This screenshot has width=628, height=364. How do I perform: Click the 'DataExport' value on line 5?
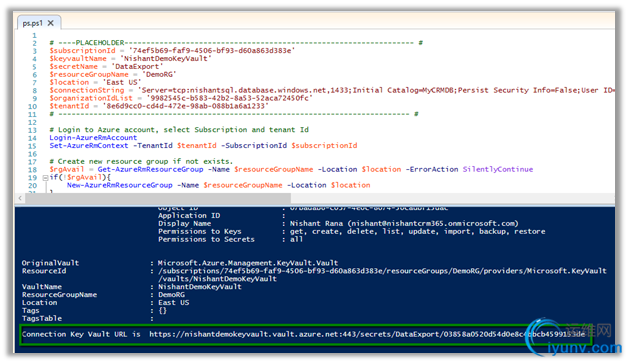point(137,67)
